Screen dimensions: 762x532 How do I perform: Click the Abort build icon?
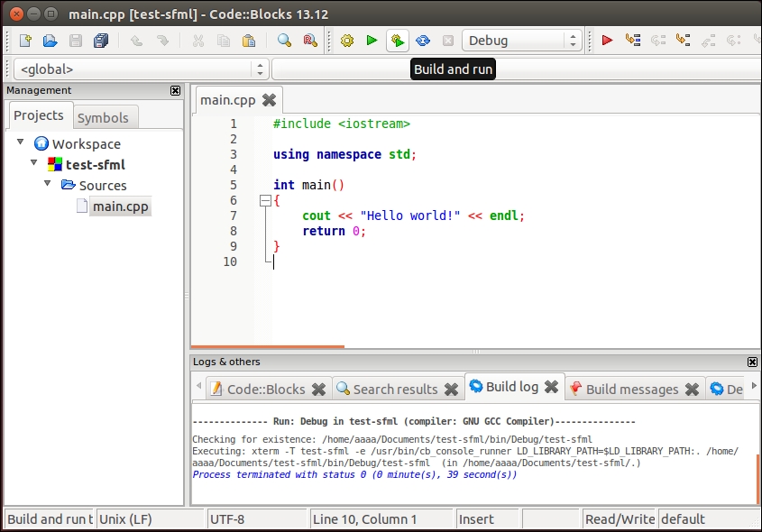[x=448, y=41]
